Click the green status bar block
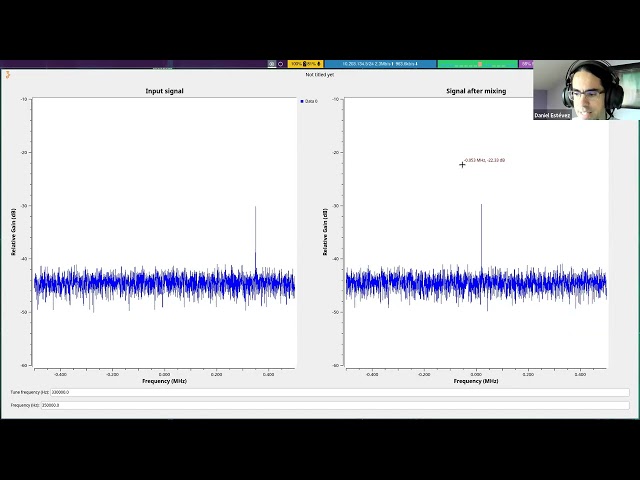640x480 pixels. coord(478,64)
